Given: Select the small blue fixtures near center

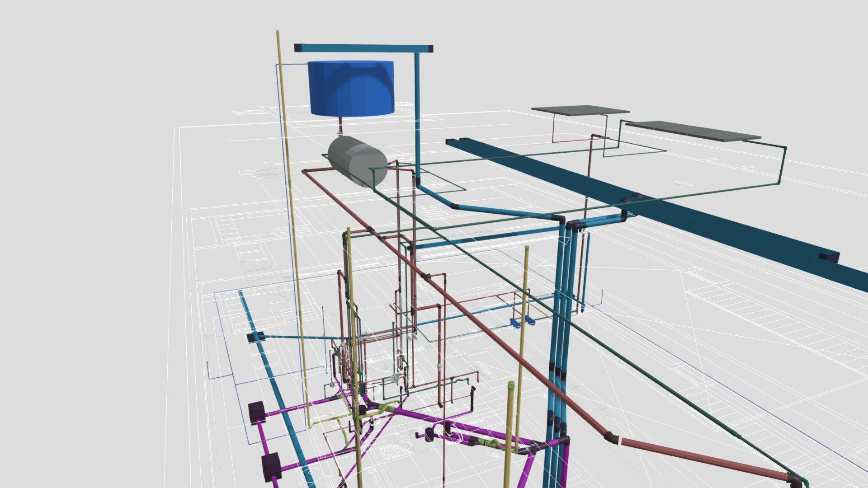Looking at the screenshot, I should [x=522, y=322].
